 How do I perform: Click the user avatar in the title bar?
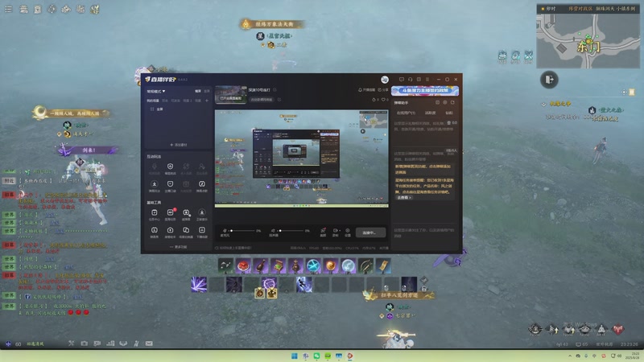tap(385, 80)
